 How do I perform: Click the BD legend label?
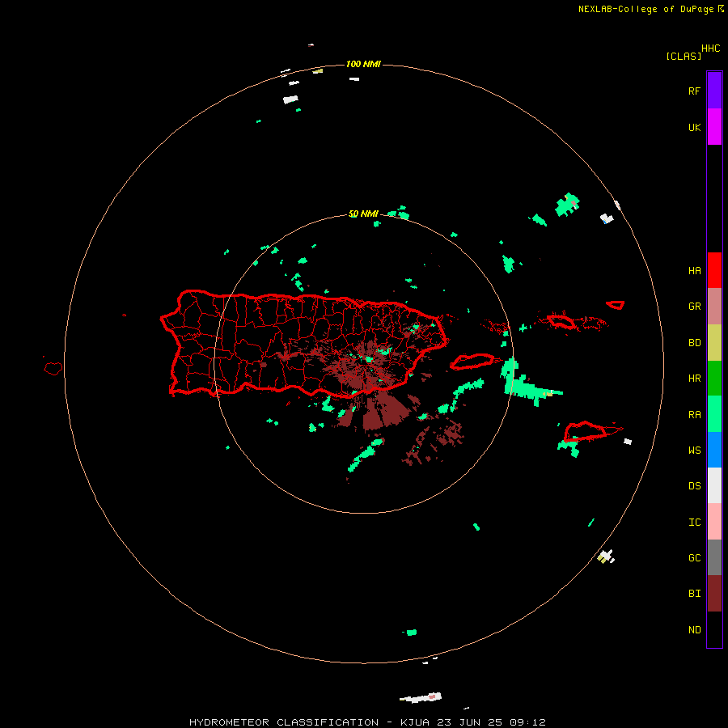click(694, 343)
